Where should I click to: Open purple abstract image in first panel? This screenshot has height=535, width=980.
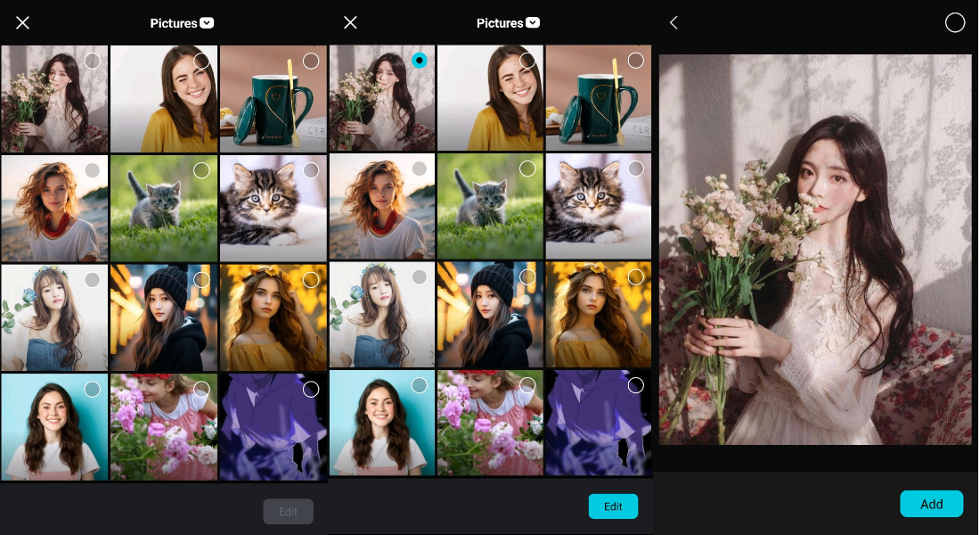[x=274, y=427]
